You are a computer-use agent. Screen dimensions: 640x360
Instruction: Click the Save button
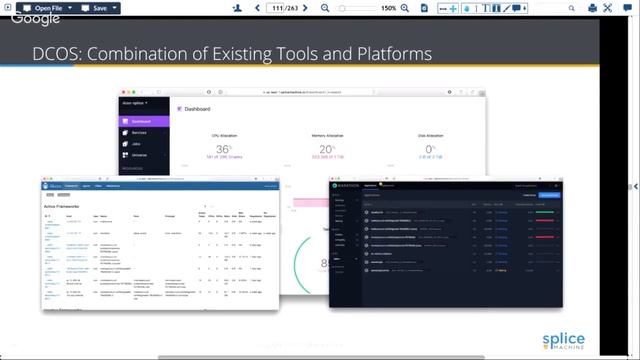point(95,8)
